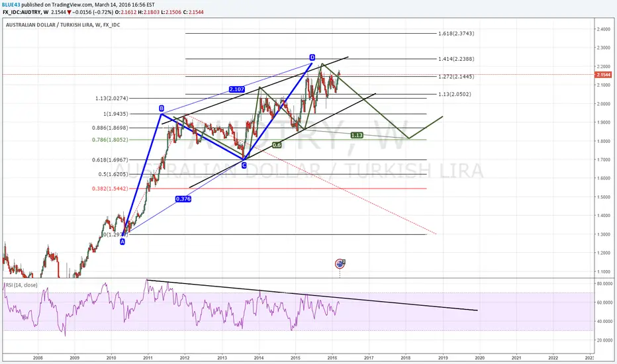Click the H:2.1803 high value in header
The width and height of the screenshot is (617, 364).
[x=149, y=12]
